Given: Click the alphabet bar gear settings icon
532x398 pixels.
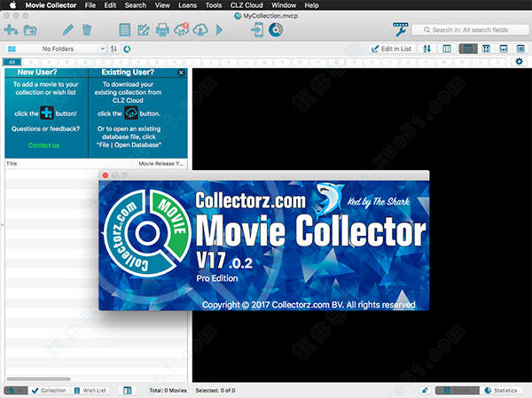Looking at the screenshot, I should pyautogui.click(x=519, y=61).
